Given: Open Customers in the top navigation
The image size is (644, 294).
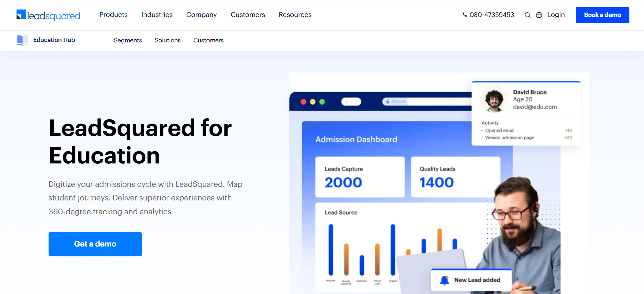Looking at the screenshot, I should click(248, 15).
